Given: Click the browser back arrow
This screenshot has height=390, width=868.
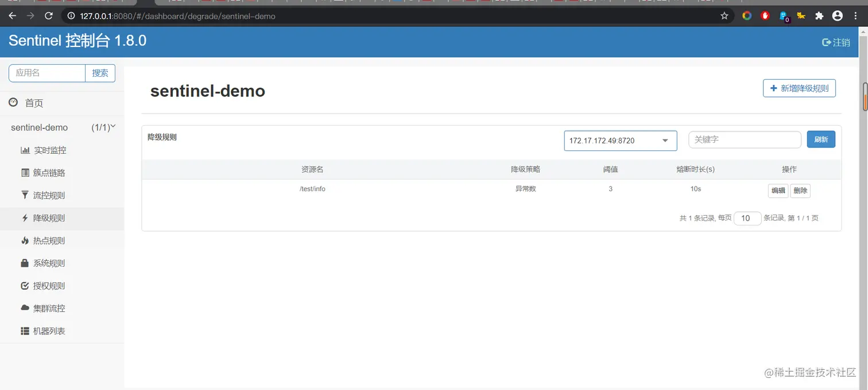Looking at the screenshot, I should [x=12, y=16].
